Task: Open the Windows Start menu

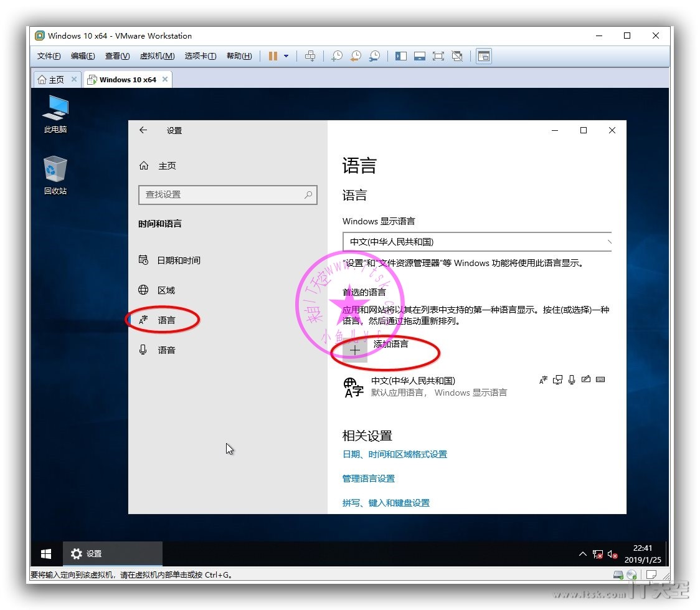Action: (46, 554)
